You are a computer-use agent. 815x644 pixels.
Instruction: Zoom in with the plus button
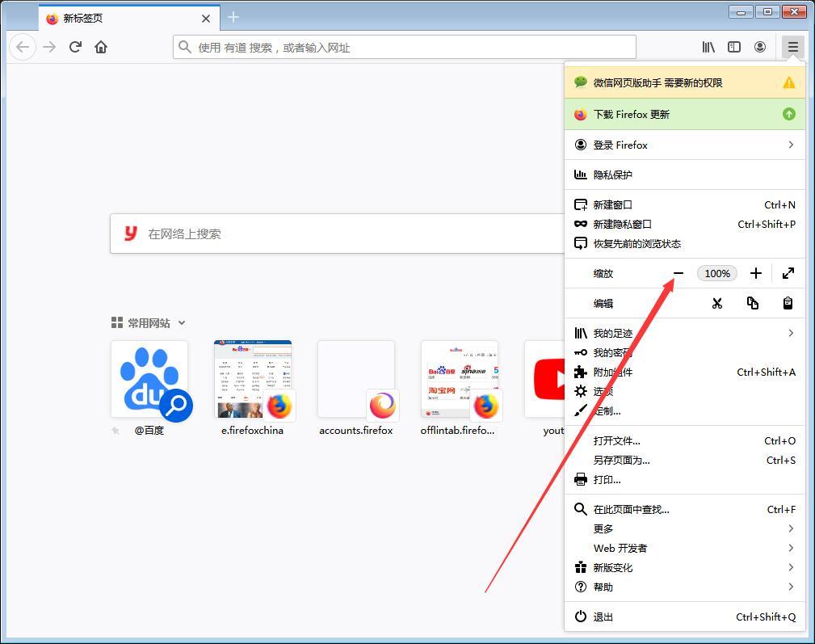tap(756, 273)
